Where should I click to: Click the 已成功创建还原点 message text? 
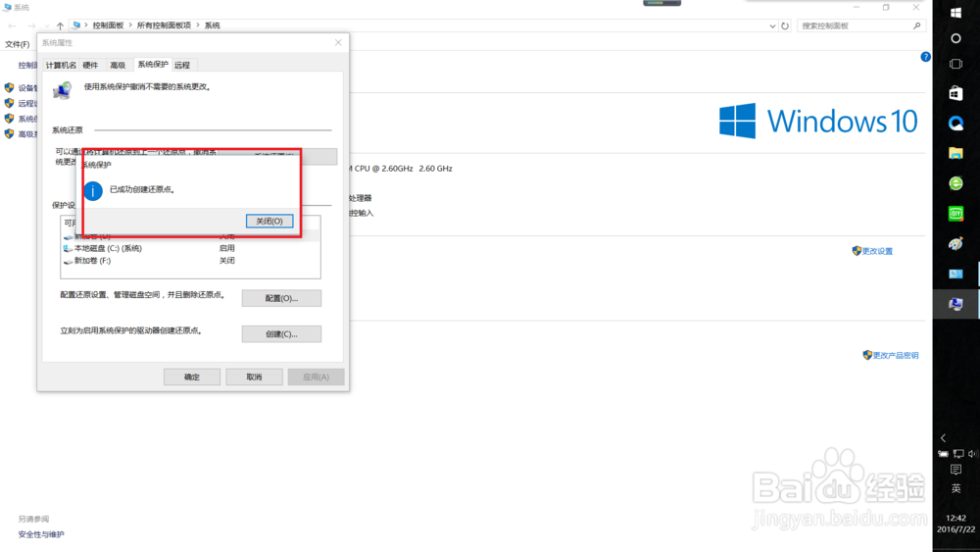click(x=142, y=189)
